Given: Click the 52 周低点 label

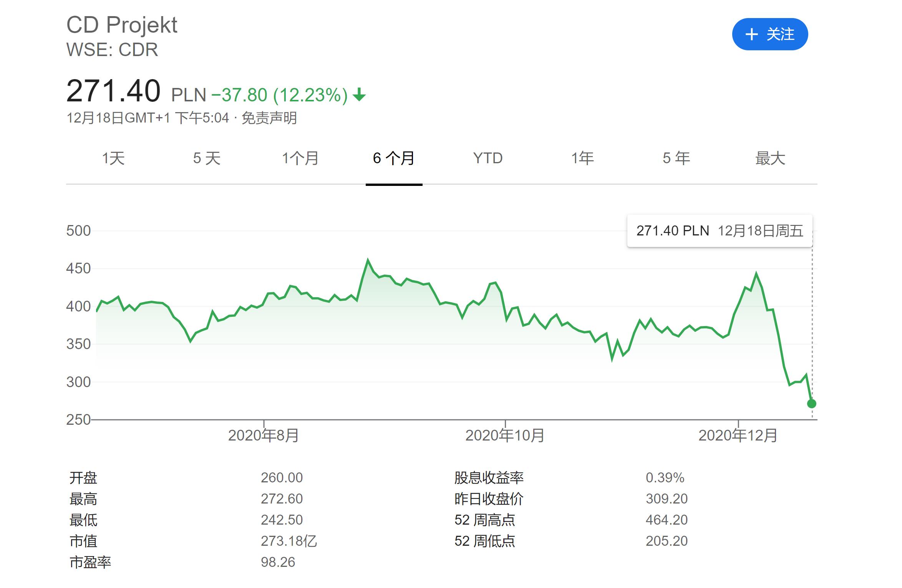Looking at the screenshot, I should (x=485, y=541).
